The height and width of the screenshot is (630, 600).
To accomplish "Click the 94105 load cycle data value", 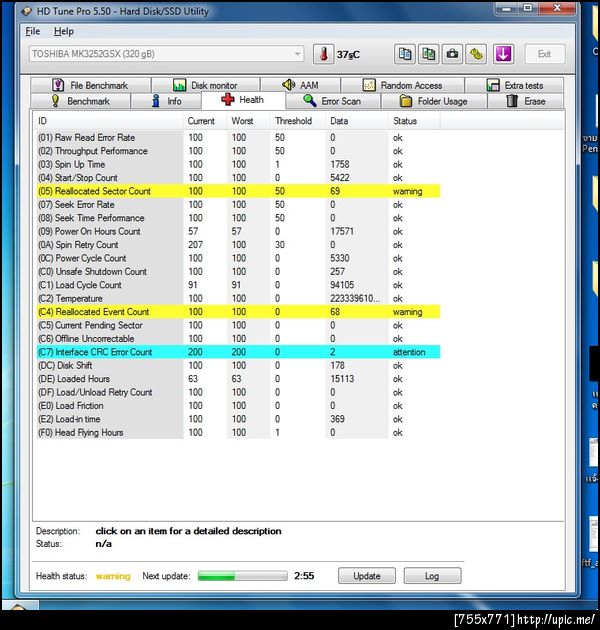I will [342, 285].
